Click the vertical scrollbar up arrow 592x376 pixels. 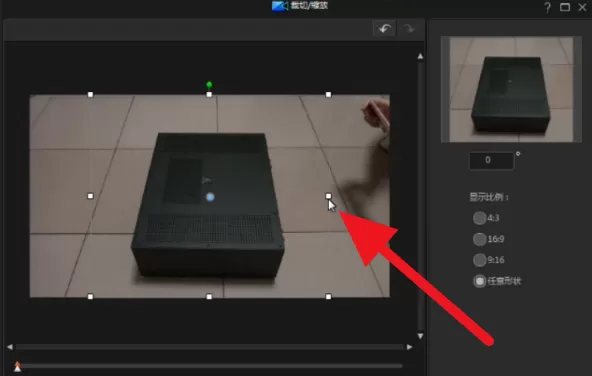(420, 56)
